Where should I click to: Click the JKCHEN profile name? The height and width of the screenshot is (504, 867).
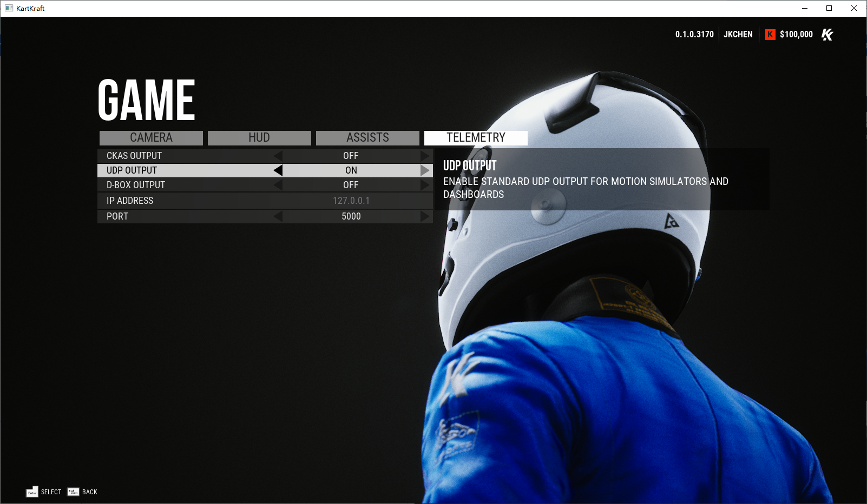pyautogui.click(x=738, y=34)
